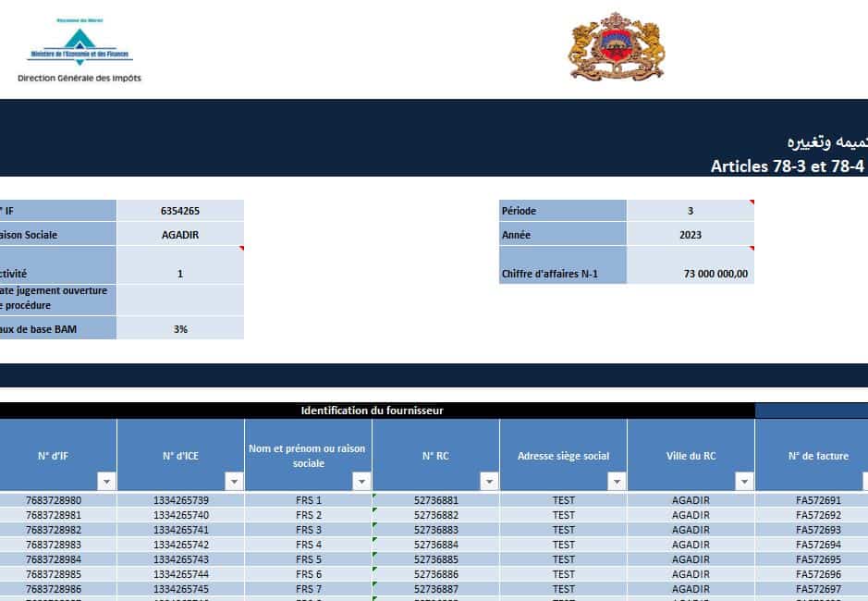Select ICE cell 1334265745
Image resolution: width=868 pixels, height=601 pixels.
180,589
